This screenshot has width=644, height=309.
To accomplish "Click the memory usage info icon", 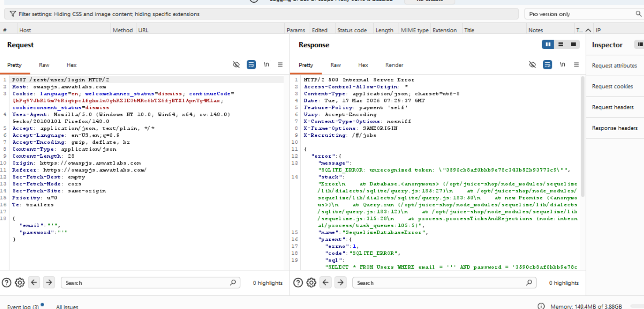I will pos(541,306).
